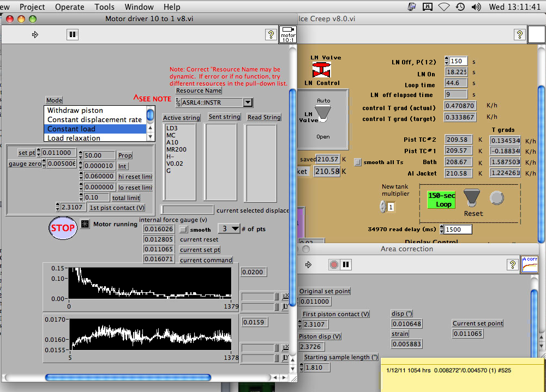Open context help in Motor driver window
The height and width of the screenshot is (392, 546).
coord(271,35)
